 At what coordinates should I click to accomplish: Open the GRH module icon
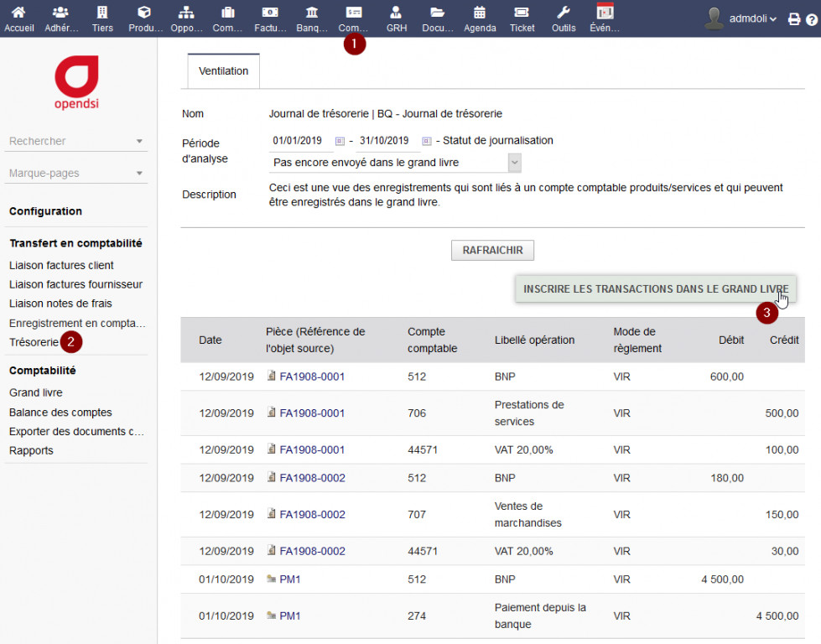point(396,13)
